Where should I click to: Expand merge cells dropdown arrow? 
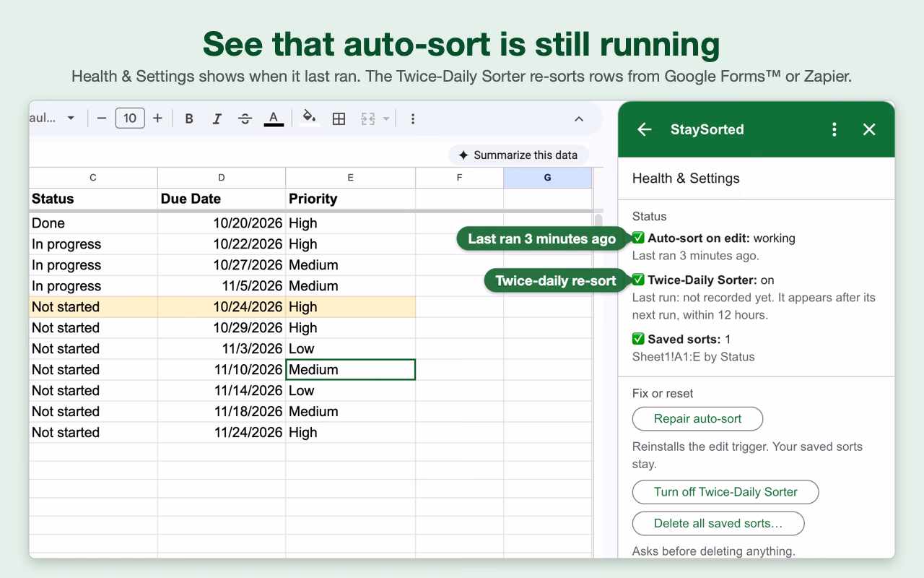coord(386,118)
